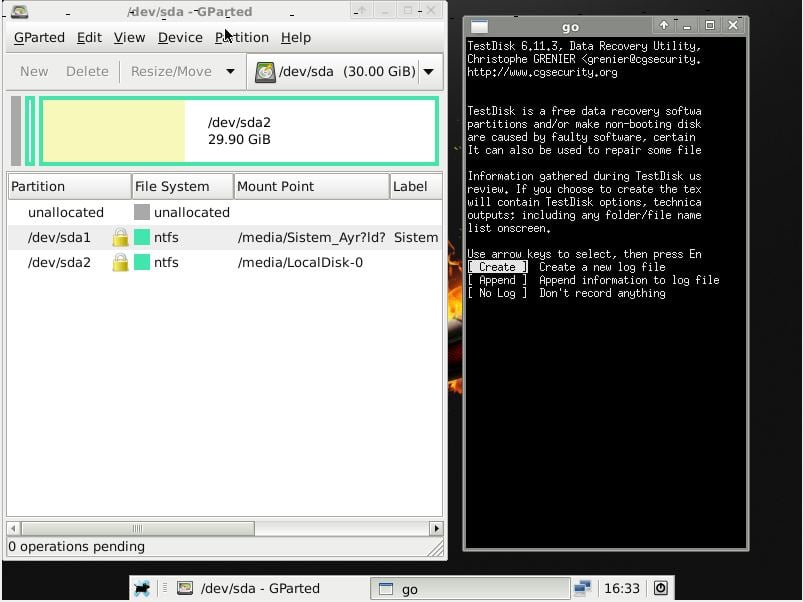Viewport: 803px width, 602px height.
Task: Select Create option in TestDisk terminal
Action: (497, 267)
